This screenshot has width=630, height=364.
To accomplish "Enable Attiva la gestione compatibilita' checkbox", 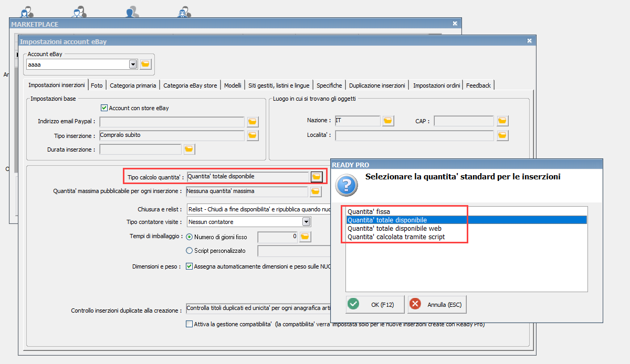I will pos(190,324).
